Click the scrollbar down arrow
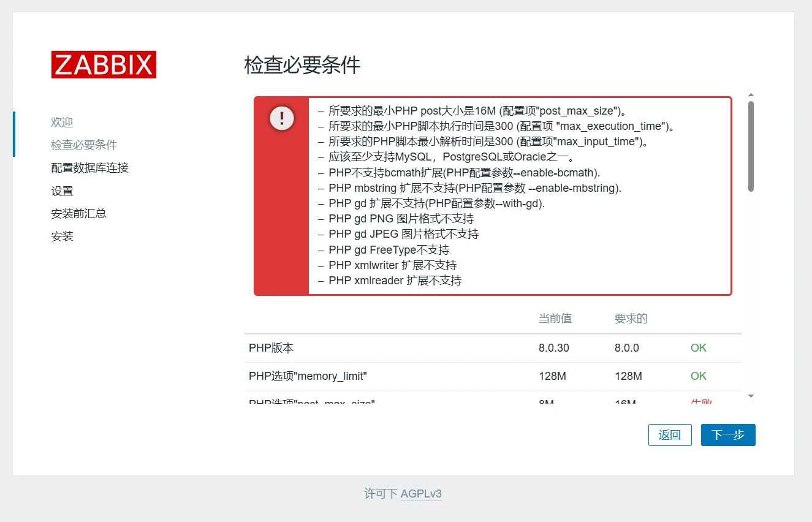 [x=751, y=396]
